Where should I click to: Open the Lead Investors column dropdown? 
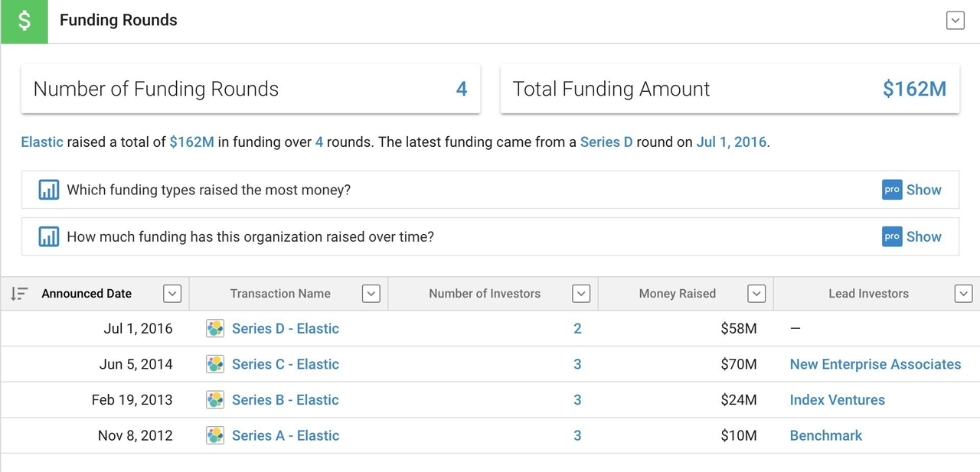tap(963, 294)
